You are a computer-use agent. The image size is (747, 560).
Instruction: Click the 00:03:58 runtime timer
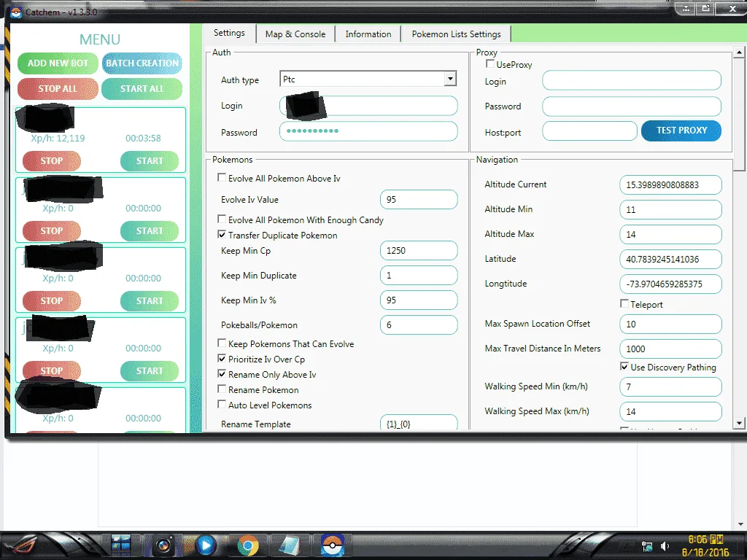click(143, 138)
